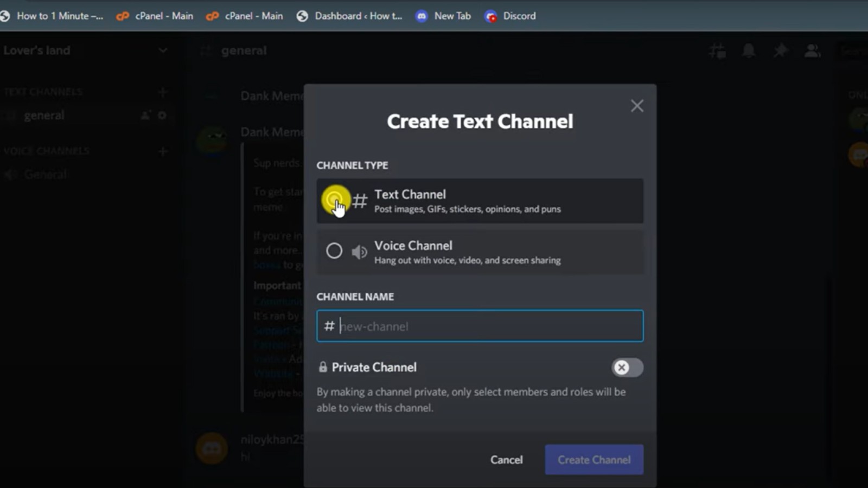Click plus icon beside Voice Channels
Image resolution: width=868 pixels, height=488 pixels.
162,151
